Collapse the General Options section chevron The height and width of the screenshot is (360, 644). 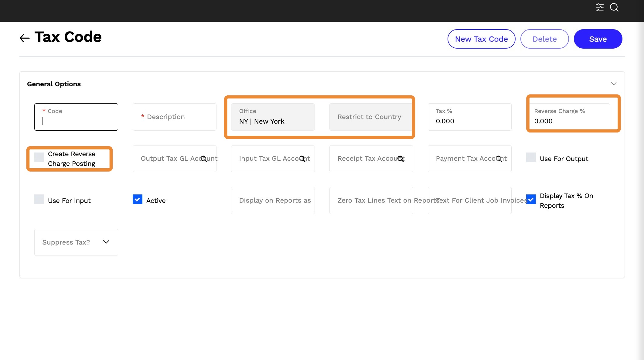pos(614,84)
